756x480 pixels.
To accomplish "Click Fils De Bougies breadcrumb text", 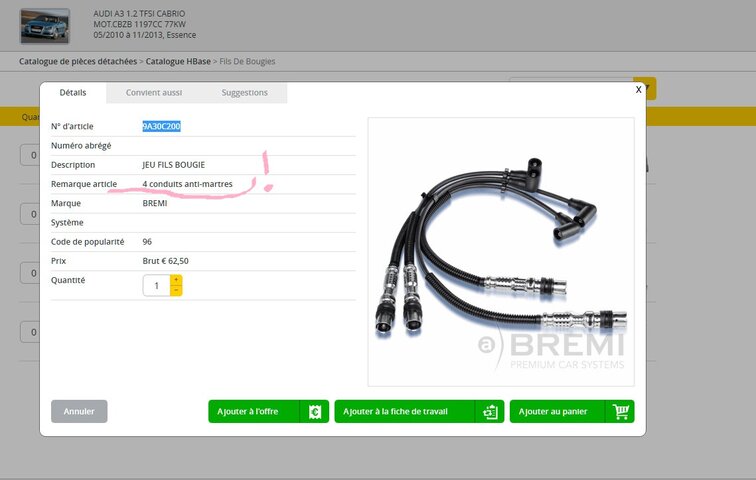I will coord(247,62).
